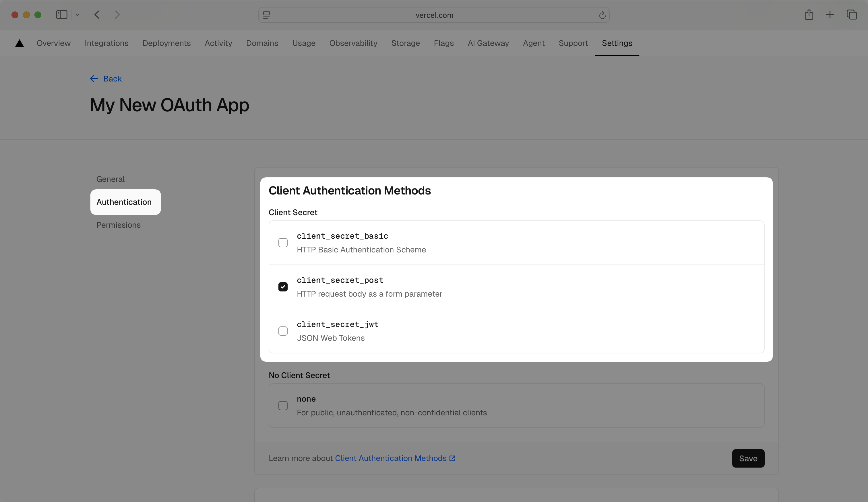Click the Vercel triangle logo
The width and height of the screenshot is (868, 502).
click(x=20, y=43)
